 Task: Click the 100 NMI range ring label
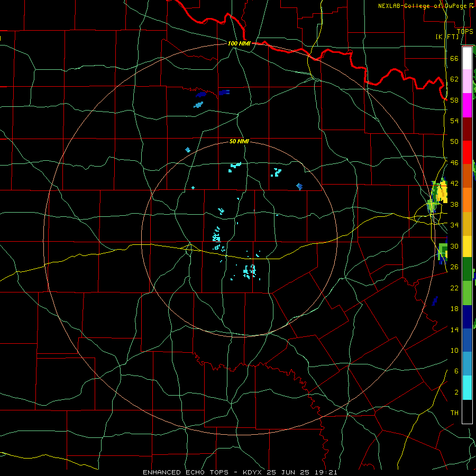[x=239, y=43]
